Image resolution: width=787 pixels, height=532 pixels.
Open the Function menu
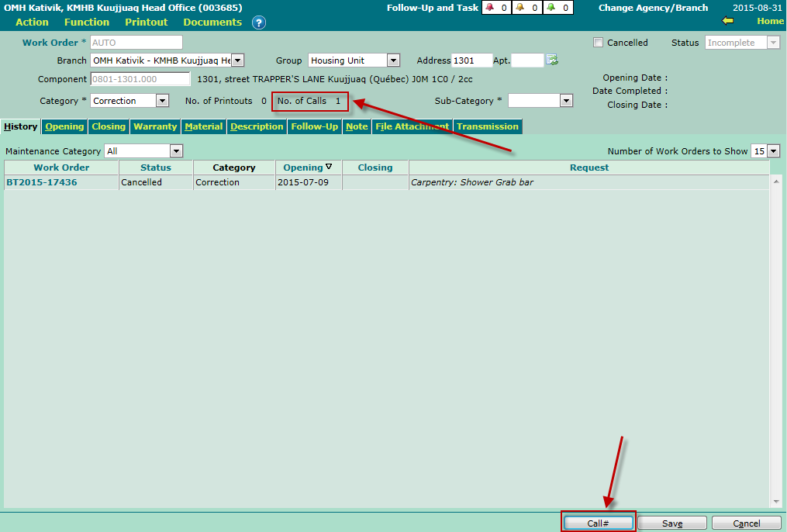pos(87,22)
